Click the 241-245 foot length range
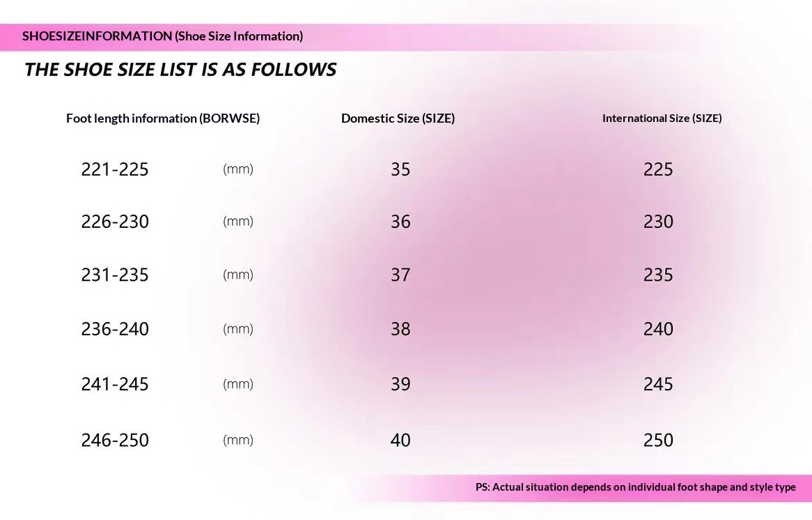The width and height of the screenshot is (812, 520). (115, 384)
